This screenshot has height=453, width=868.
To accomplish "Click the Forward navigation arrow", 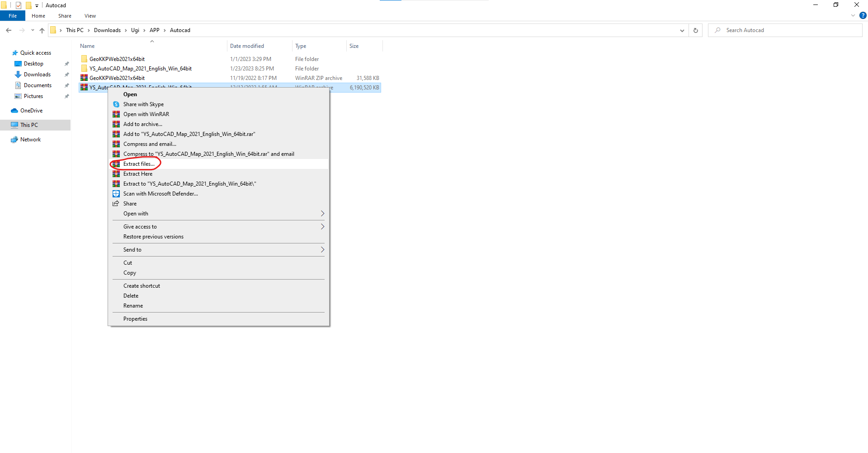I will pos(22,30).
